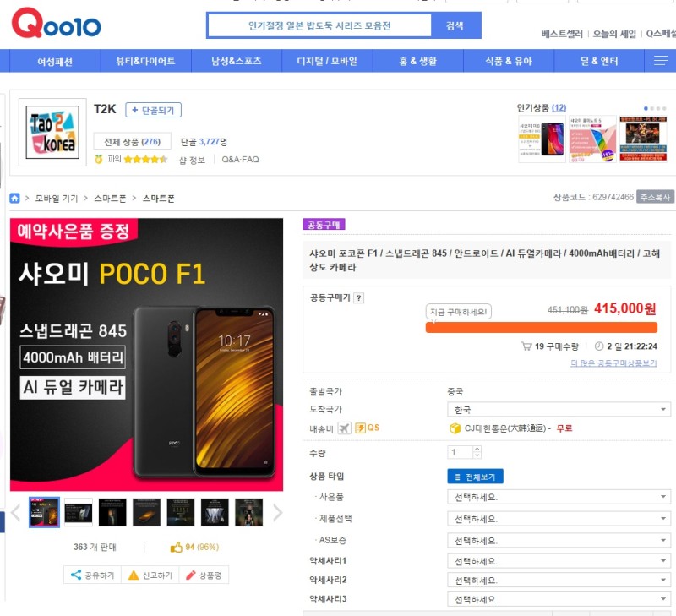This screenshot has width=676, height=616.
Task: Open the 홈 & 생활 category tab
Action: [x=417, y=61]
